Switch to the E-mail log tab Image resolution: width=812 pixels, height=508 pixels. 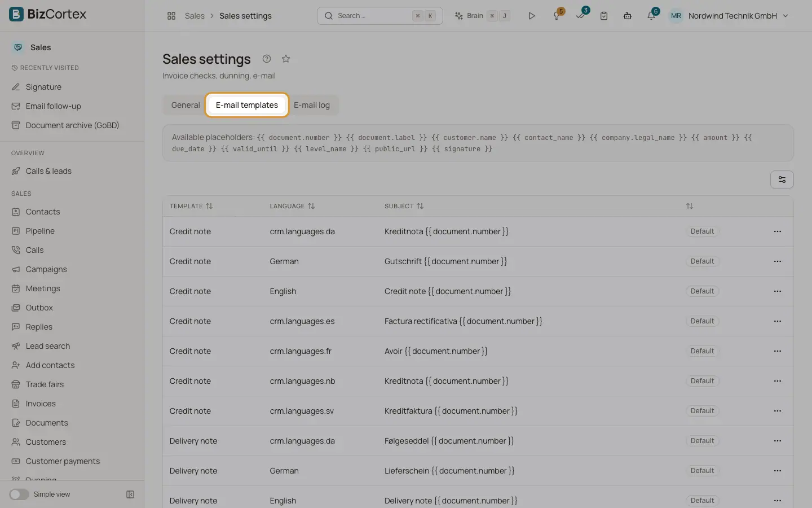tap(312, 105)
